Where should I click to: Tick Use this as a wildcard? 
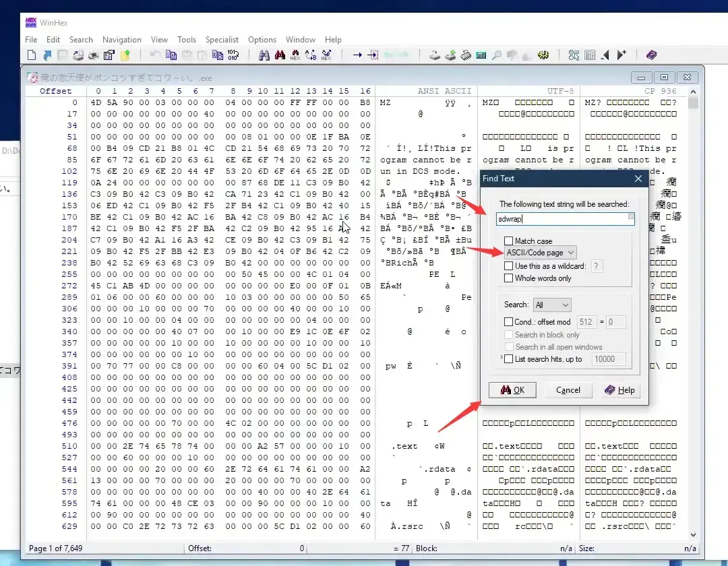click(x=508, y=266)
